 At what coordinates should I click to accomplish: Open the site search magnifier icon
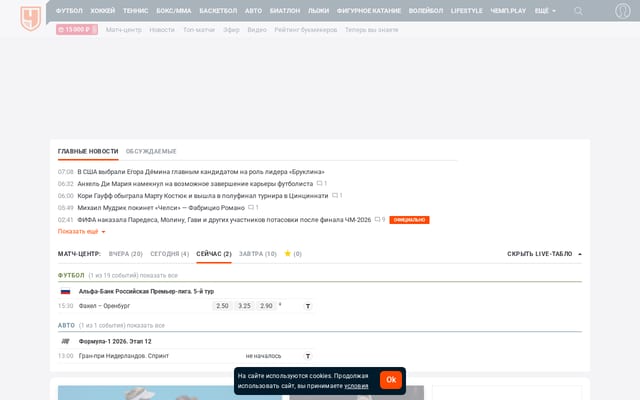click(578, 11)
